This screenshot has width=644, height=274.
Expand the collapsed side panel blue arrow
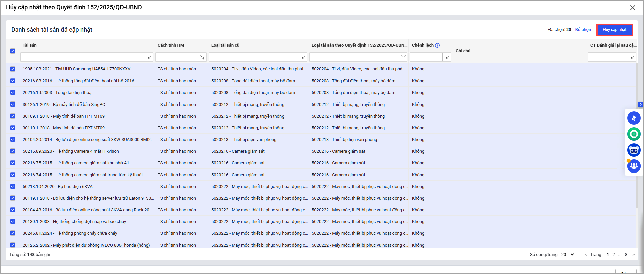(641, 105)
